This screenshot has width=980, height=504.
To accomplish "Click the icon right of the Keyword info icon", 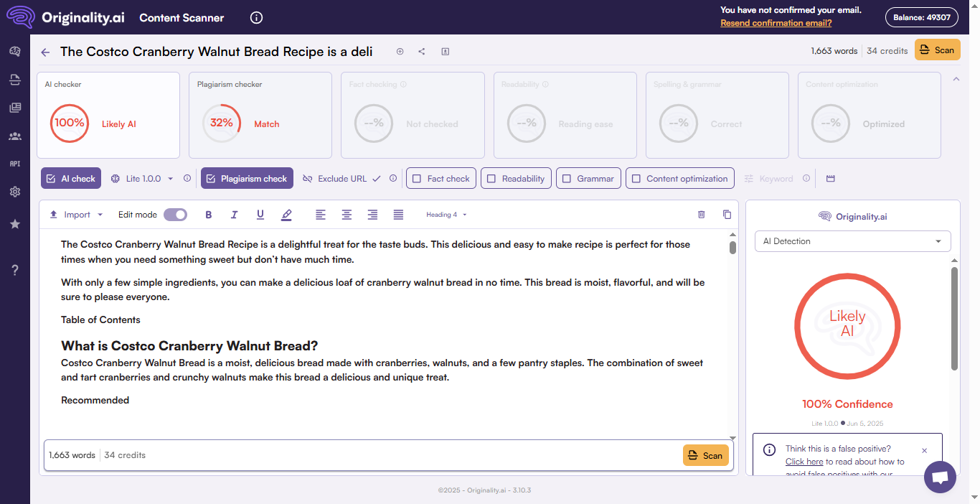I will click(x=831, y=179).
